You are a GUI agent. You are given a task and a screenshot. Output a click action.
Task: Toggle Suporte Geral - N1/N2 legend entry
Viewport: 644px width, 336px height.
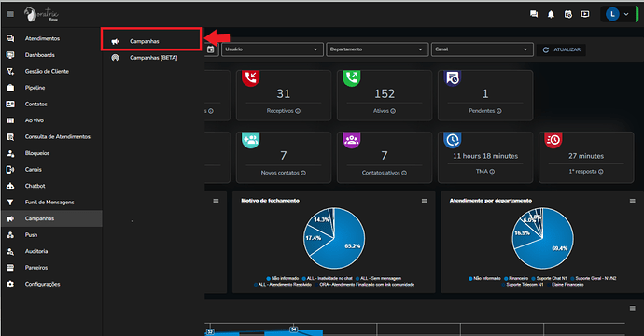tap(594, 278)
